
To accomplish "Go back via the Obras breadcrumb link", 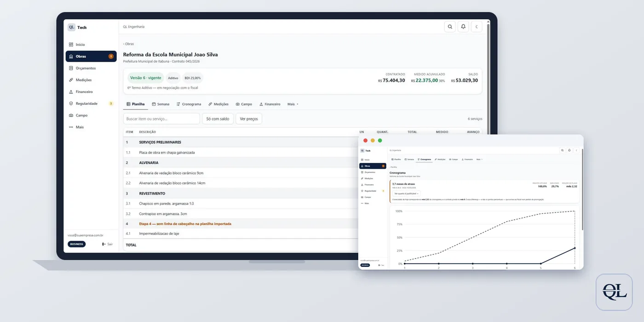I will pyautogui.click(x=128, y=44).
